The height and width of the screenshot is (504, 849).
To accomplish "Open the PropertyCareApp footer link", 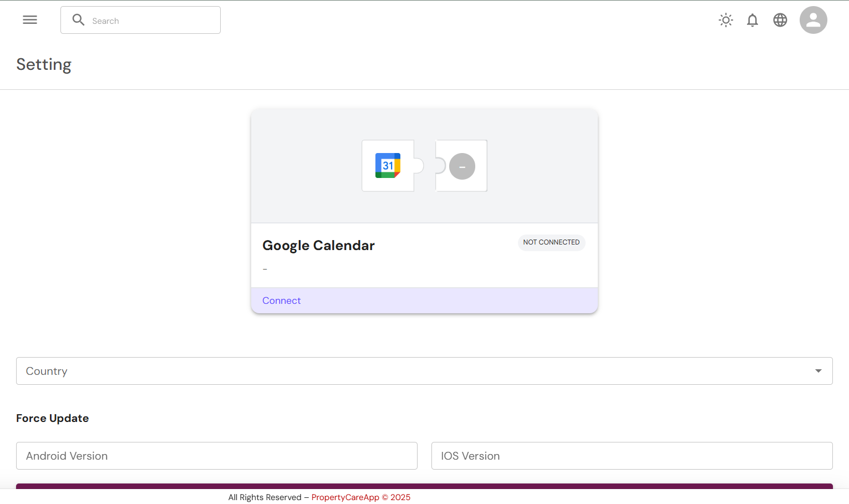I will [x=345, y=497].
